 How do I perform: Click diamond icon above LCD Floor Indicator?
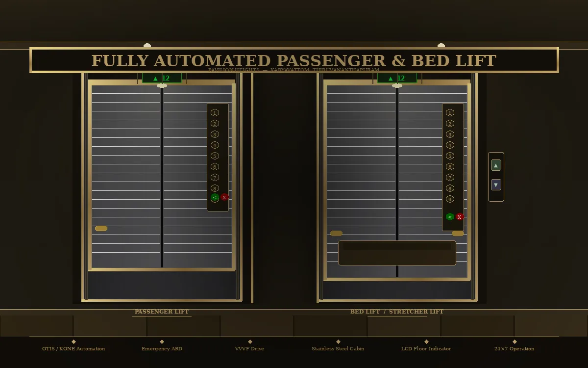[426, 342]
